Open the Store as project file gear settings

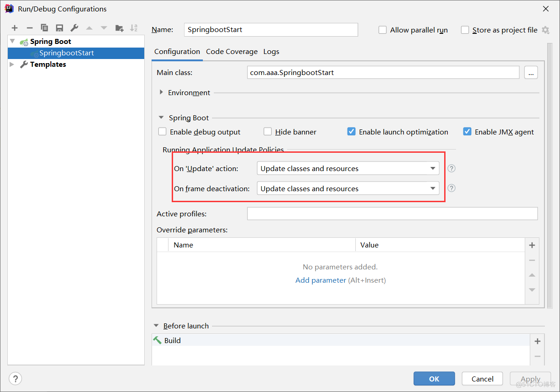545,30
